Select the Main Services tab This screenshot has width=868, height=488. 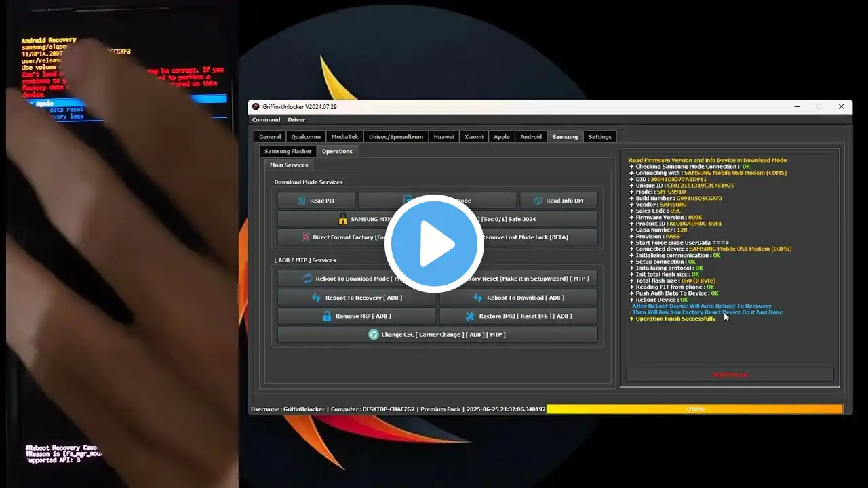point(289,165)
